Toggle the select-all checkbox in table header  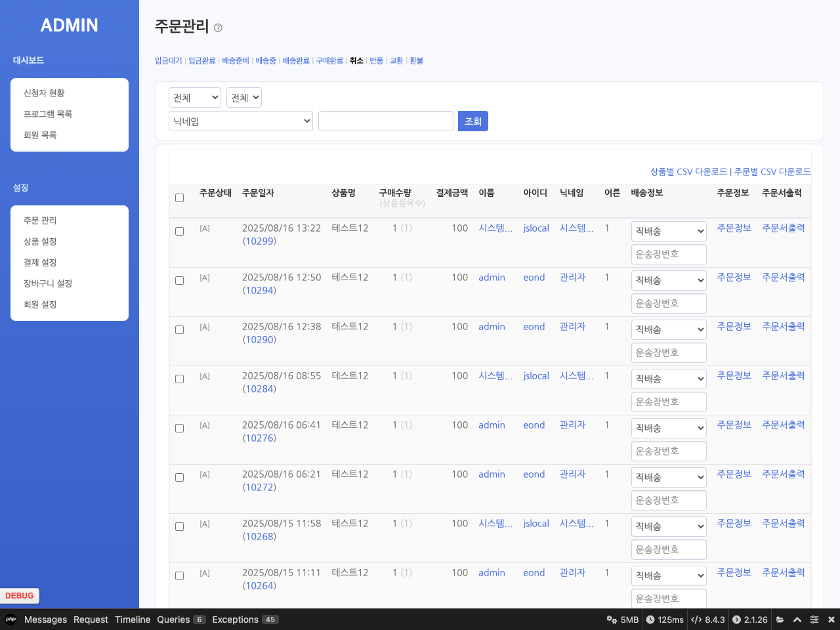(179, 198)
